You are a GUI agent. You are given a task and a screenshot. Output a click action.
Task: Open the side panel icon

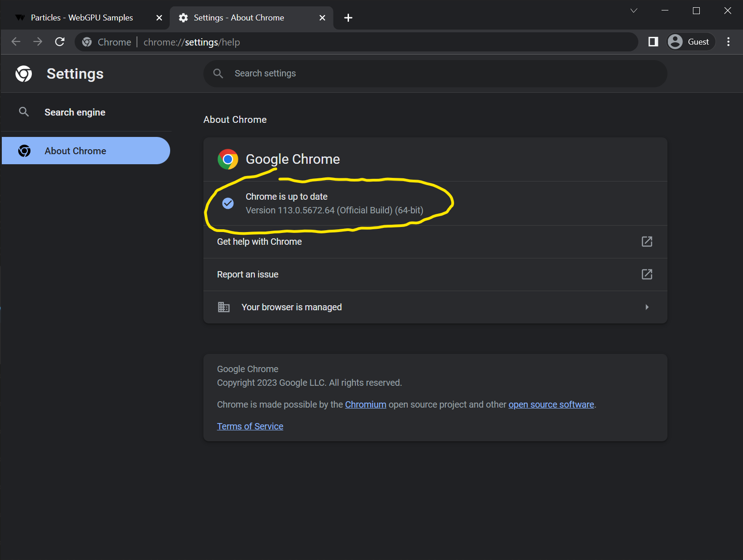653,42
